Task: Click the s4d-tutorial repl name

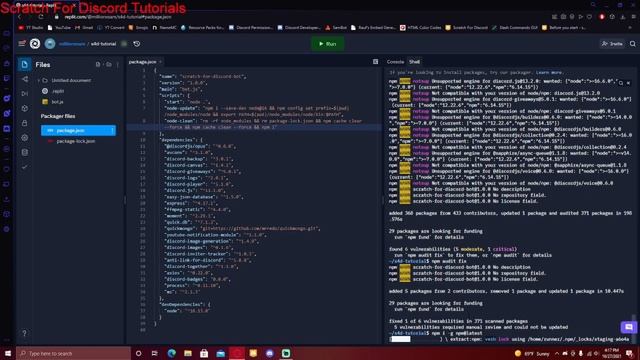Action: (103, 44)
